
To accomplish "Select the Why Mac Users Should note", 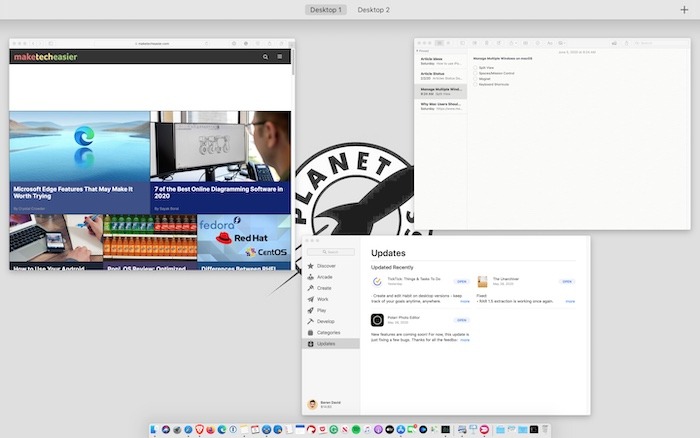I will pos(441,106).
